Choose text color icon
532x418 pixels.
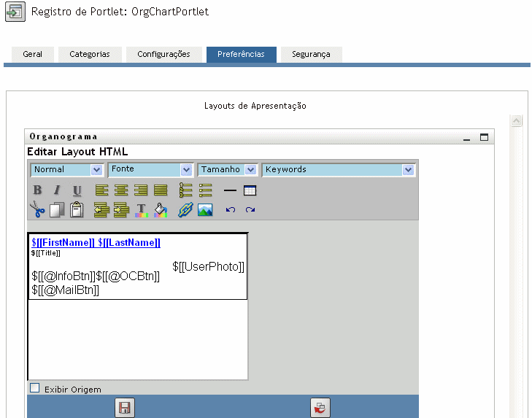pyautogui.click(x=141, y=210)
